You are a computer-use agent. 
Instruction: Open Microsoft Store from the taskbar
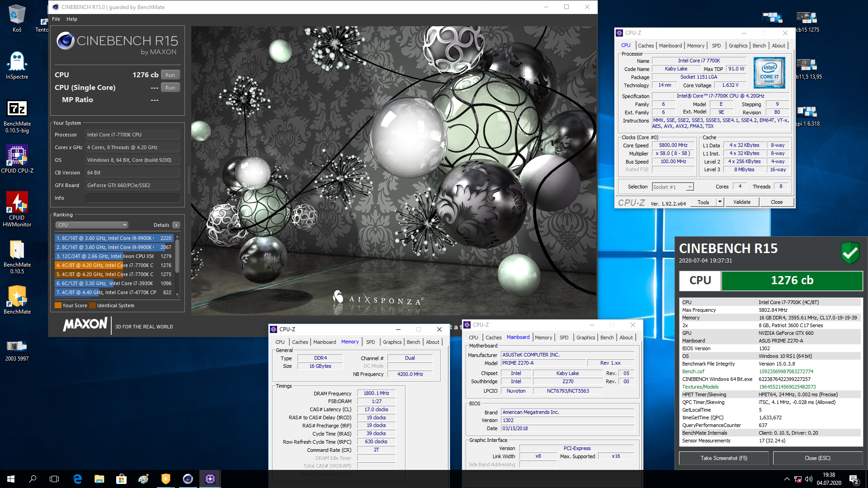(x=121, y=479)
